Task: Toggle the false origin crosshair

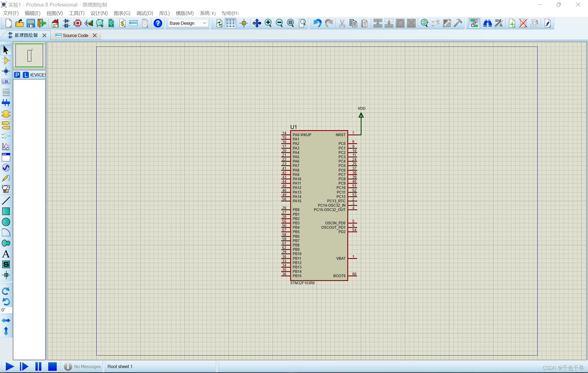Action: [244, 23]
